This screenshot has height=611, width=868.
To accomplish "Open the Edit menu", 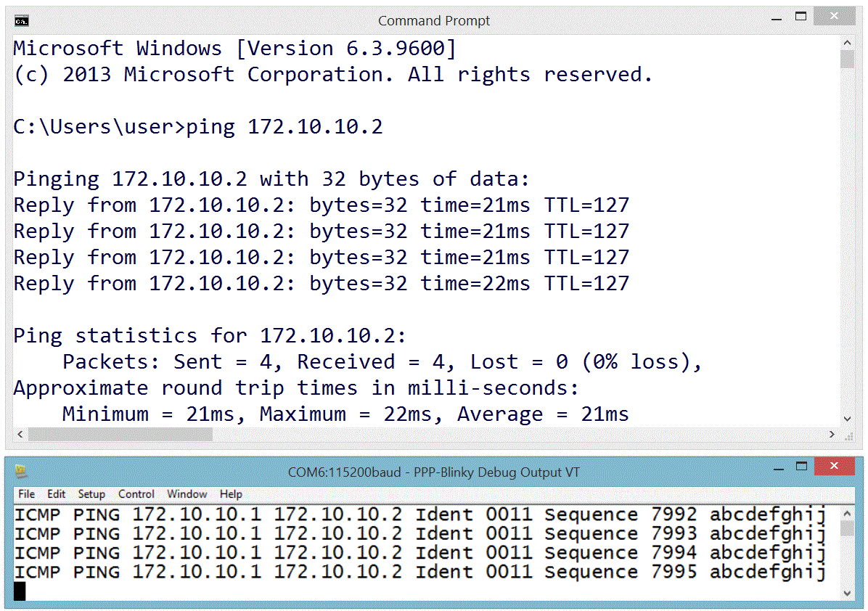I will point(56,494).
